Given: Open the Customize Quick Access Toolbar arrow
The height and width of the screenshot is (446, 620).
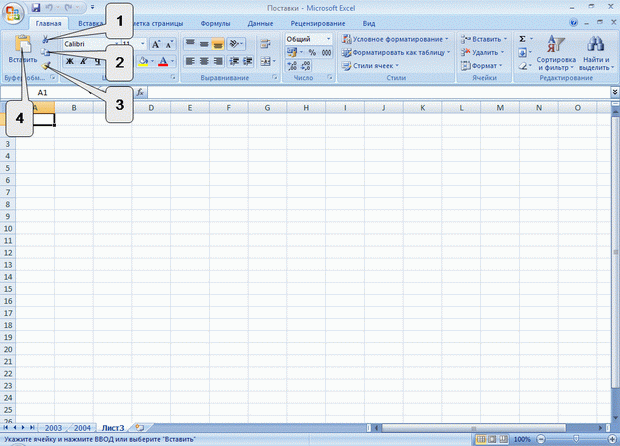Looking at the screenshot, I should pyautogui.click(x=92, y=7).
